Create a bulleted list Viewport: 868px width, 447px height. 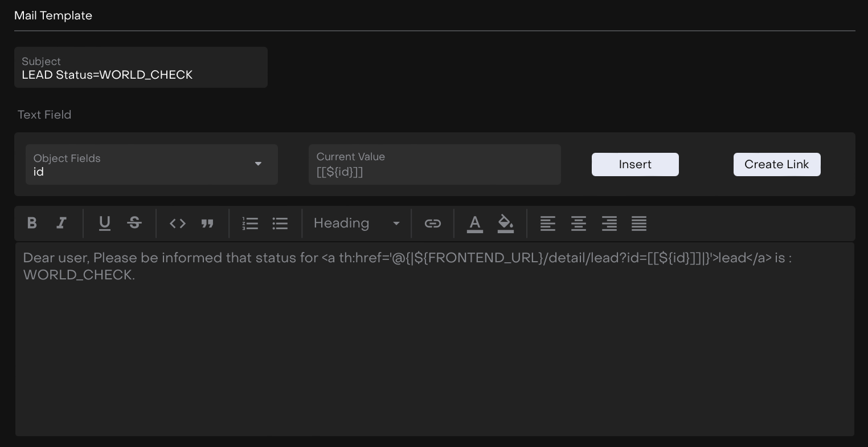coord(280,223)
